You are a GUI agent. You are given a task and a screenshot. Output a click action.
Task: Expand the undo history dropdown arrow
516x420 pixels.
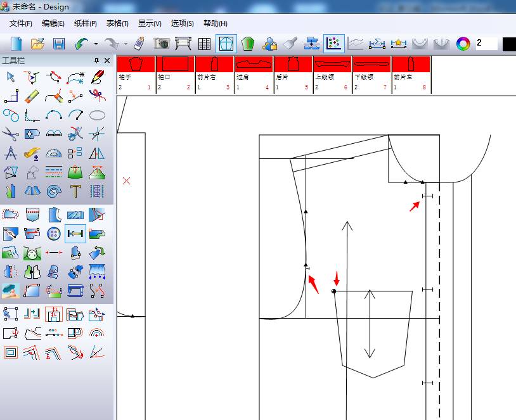tap(96, 44)
